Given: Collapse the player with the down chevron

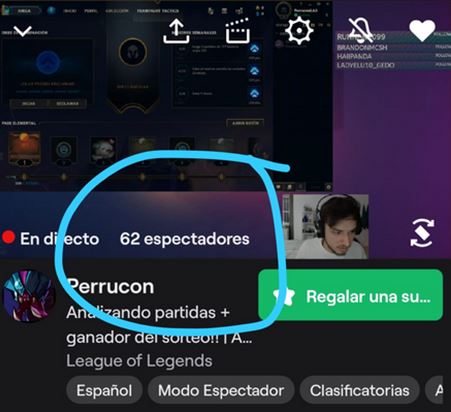Looking at the screenshot, I should (x=22, y=31).
